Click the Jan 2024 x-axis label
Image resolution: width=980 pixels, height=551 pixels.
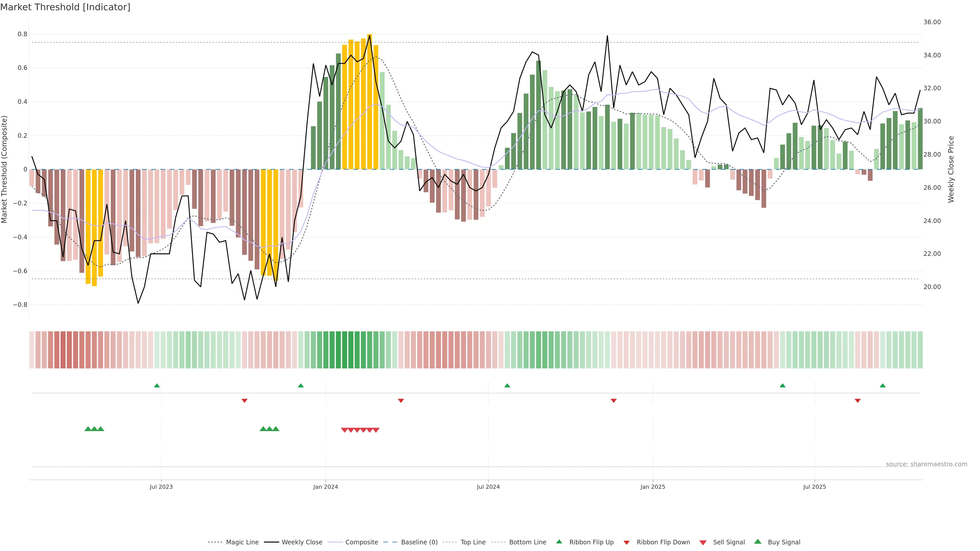pyautogui.click(x=326, y=487)
